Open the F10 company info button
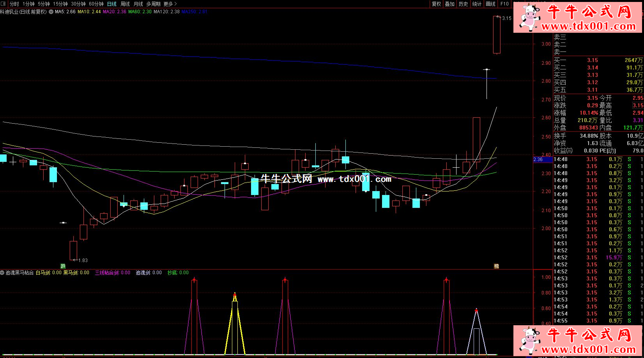644x358 pixels. (504, 4)
